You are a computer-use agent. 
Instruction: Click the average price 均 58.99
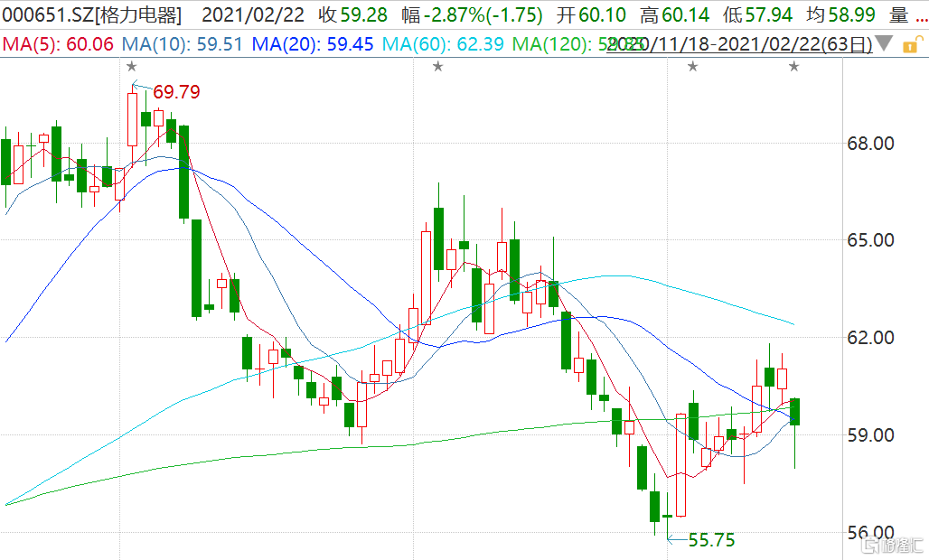(840, 14)
